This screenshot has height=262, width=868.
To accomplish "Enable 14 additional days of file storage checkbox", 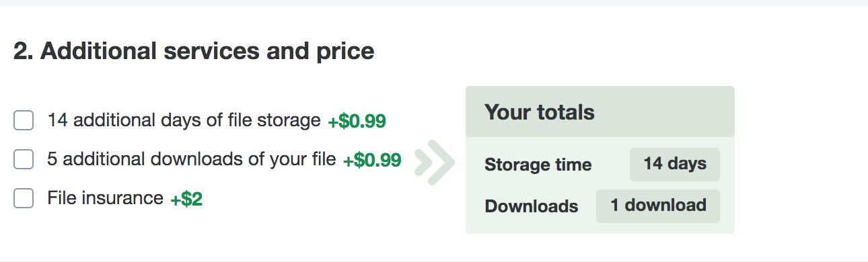I will pyautogui.click(x=24, y=121).
